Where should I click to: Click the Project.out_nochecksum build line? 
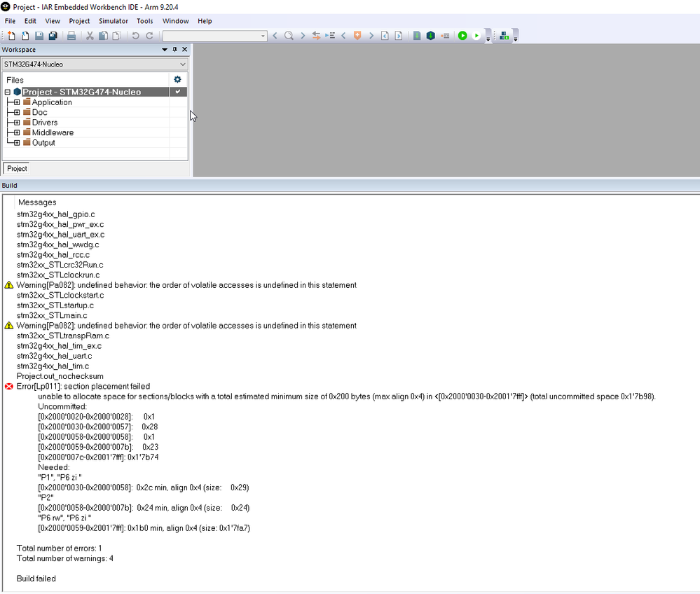point(60,376)
